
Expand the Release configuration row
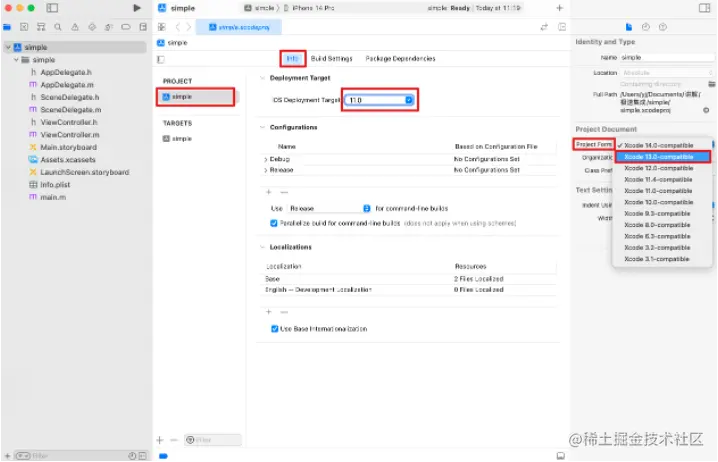[x=266, y=170]
